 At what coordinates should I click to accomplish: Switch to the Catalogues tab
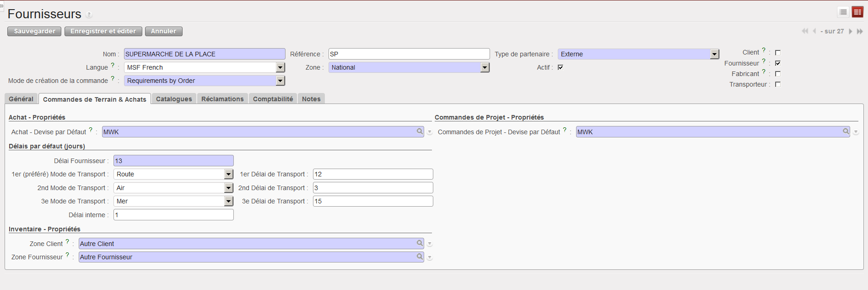174,99
